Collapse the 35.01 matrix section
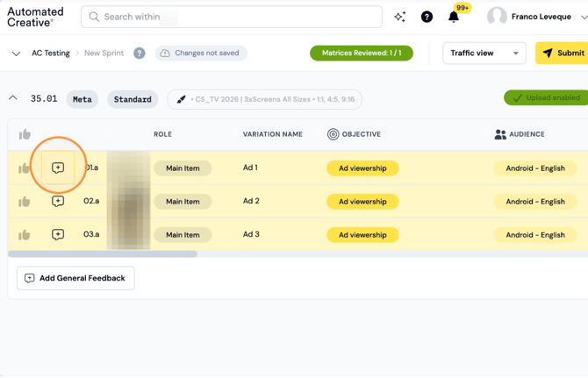Screen dimensions: 588x378 click(x=13, y=98)
